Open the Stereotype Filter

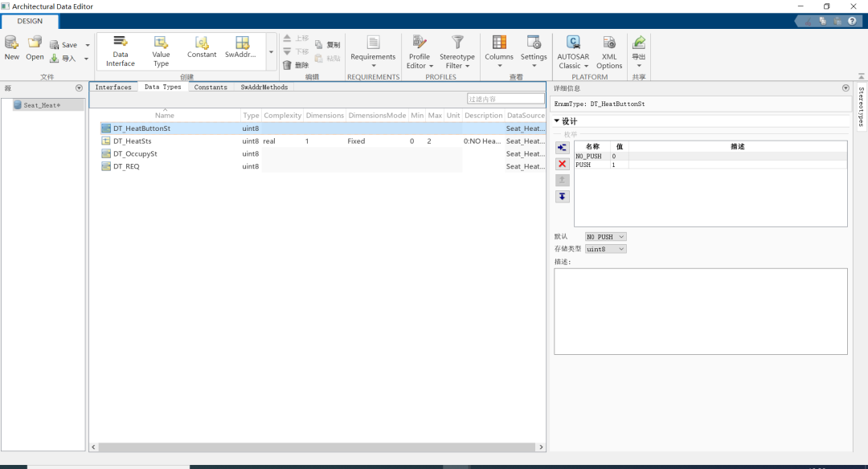457,51
